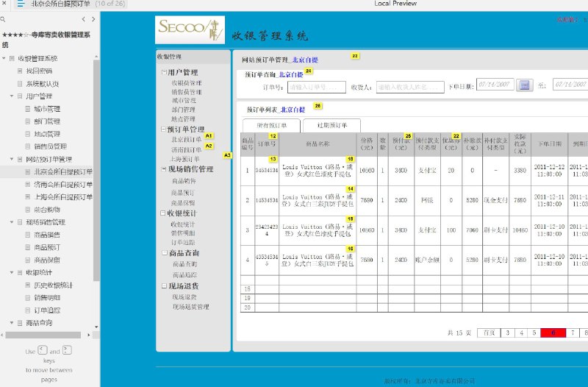Open note marker A3 on menu panel edge
Viewport: 588px width, 387px height.
(x=227, y=155)
